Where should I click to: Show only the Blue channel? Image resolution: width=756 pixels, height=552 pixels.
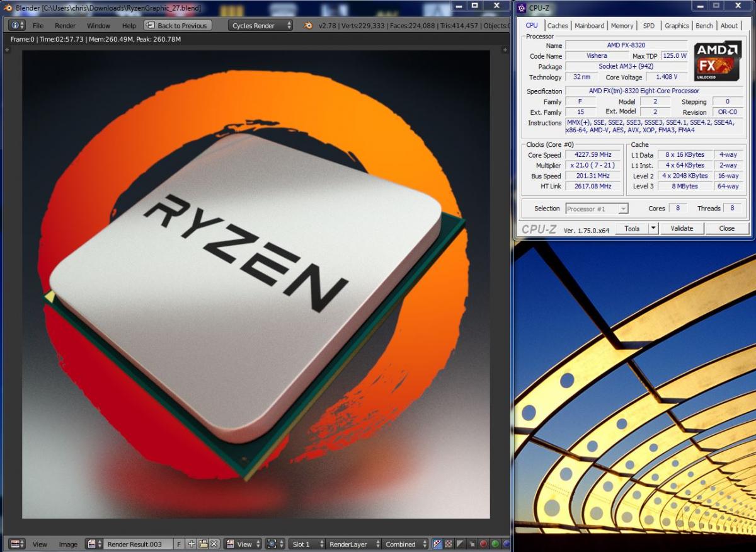(x=506, y=544)
